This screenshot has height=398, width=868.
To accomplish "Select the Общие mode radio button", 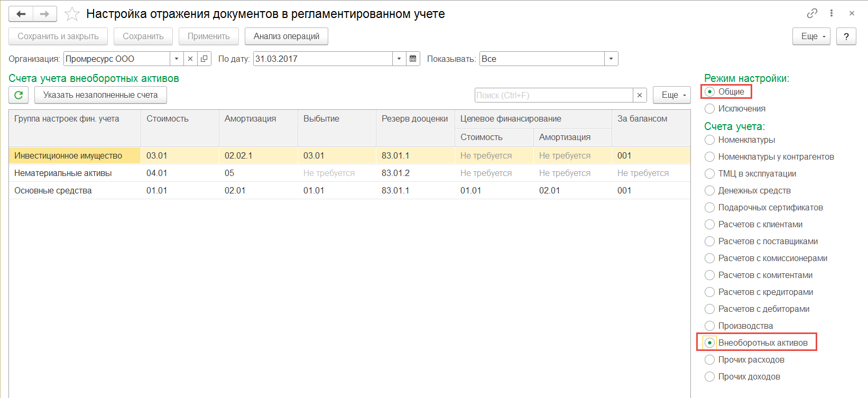I will 710,92.
